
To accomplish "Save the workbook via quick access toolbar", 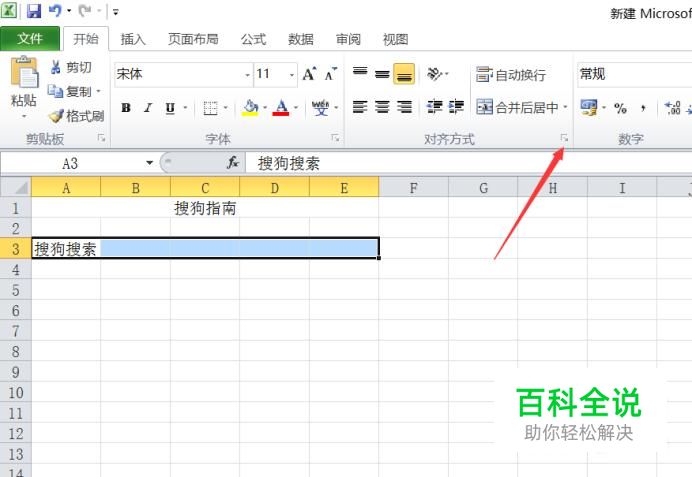I will (34, 11).
